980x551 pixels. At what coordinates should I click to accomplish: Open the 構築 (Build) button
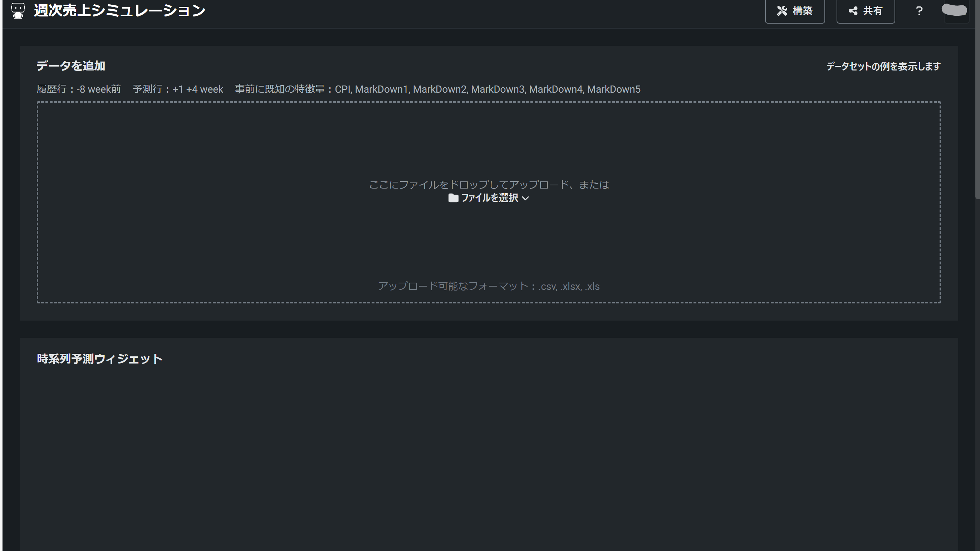pyautogui.click(x=795, y=11)
